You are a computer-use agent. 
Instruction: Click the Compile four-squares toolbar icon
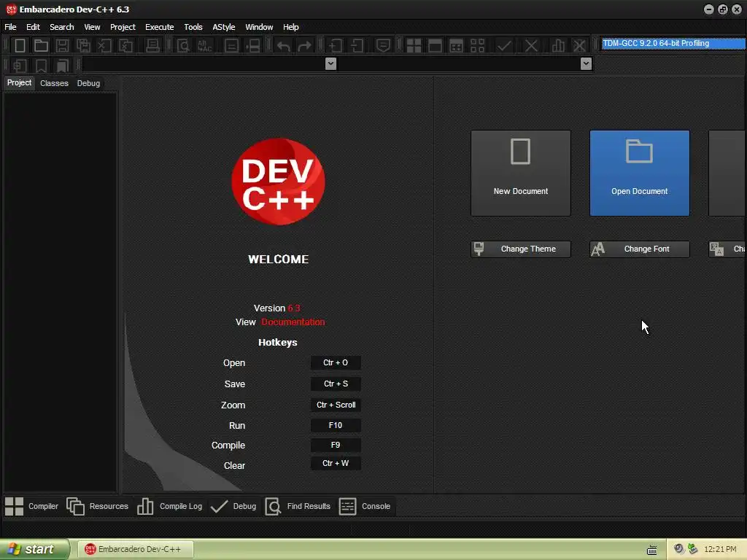(414, 46)
